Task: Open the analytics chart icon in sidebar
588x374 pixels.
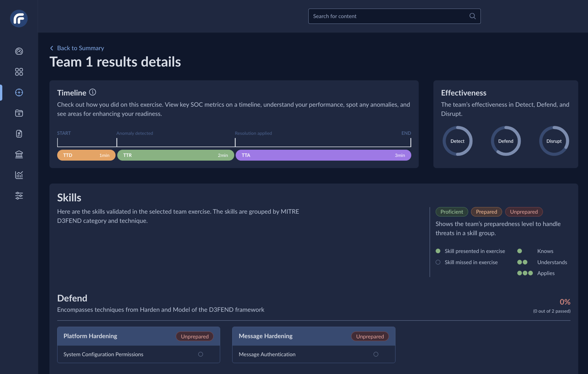Action: coord(18,175)
